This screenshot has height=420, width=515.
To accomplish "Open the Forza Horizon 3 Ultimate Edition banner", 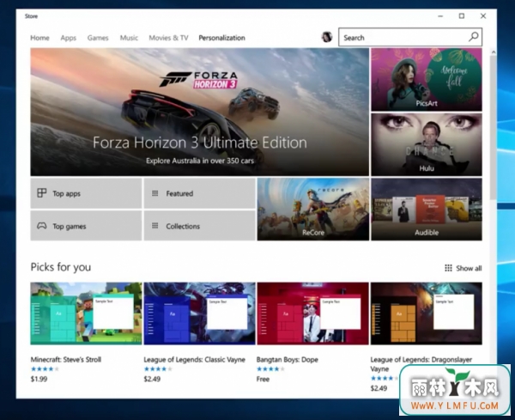I will click(200, 112).
